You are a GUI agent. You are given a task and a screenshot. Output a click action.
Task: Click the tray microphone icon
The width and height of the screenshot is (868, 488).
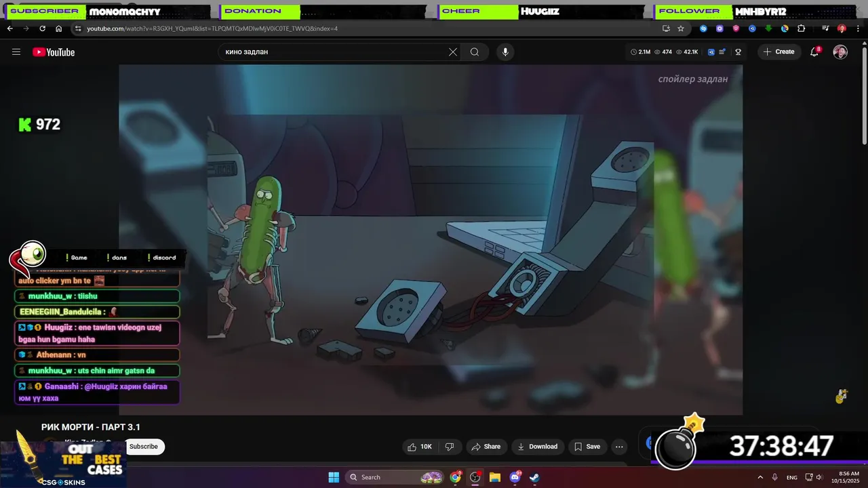[775, 477]
